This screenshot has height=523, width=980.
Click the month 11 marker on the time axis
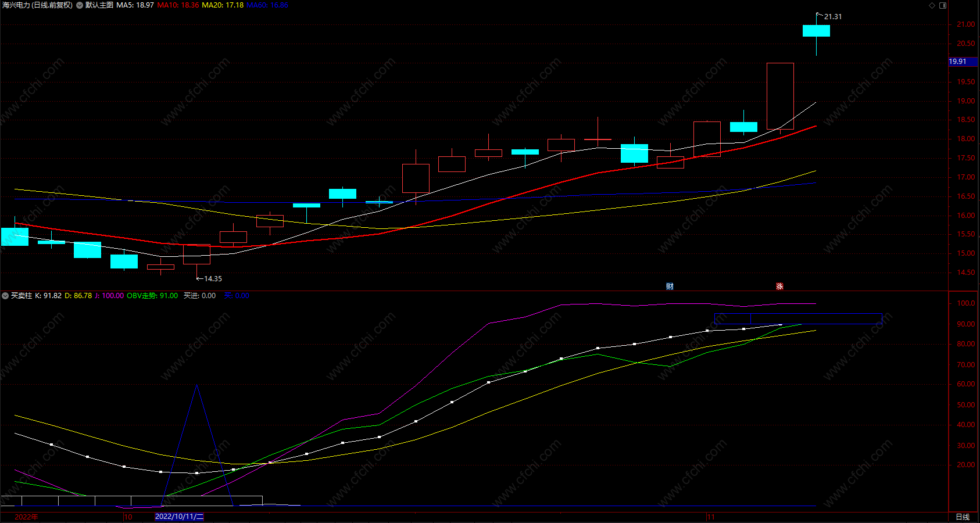point(711,517)
